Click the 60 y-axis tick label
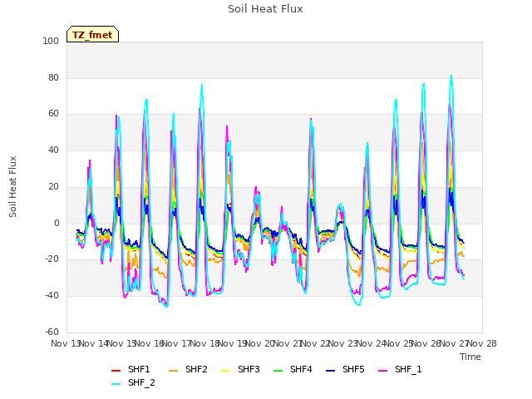The height and width of the screenshot is (399, 532). (x=53, y=114)
